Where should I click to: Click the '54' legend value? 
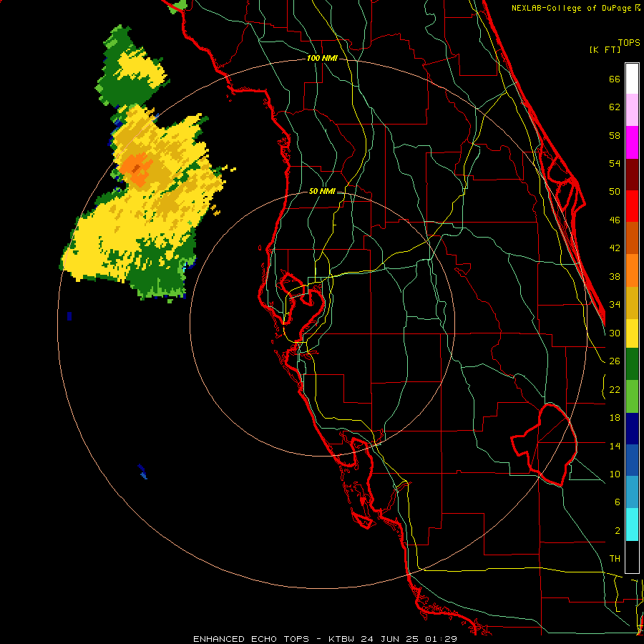tap(615, 163)
